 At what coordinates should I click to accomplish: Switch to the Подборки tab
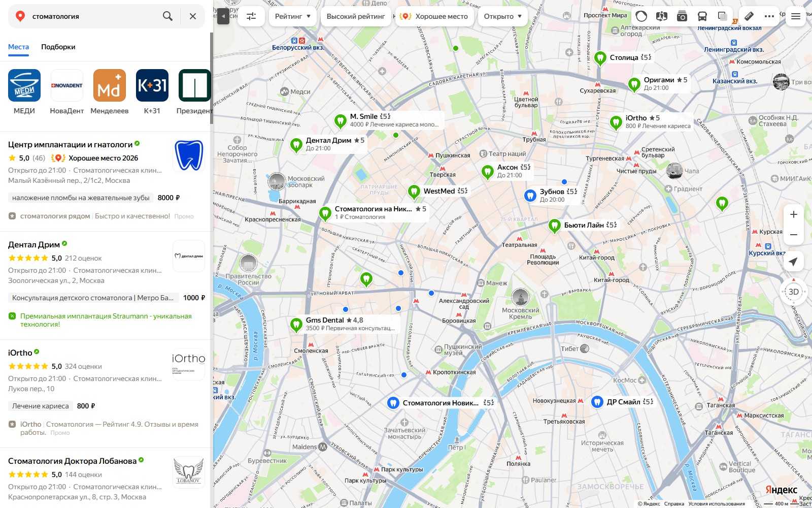coord(58,47)
